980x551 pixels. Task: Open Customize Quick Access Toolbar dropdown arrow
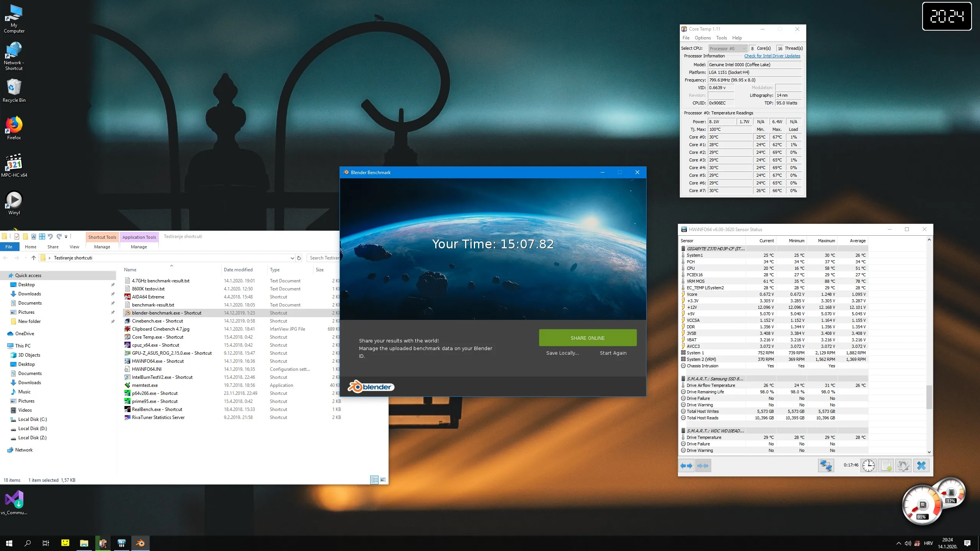pos(66,237)
